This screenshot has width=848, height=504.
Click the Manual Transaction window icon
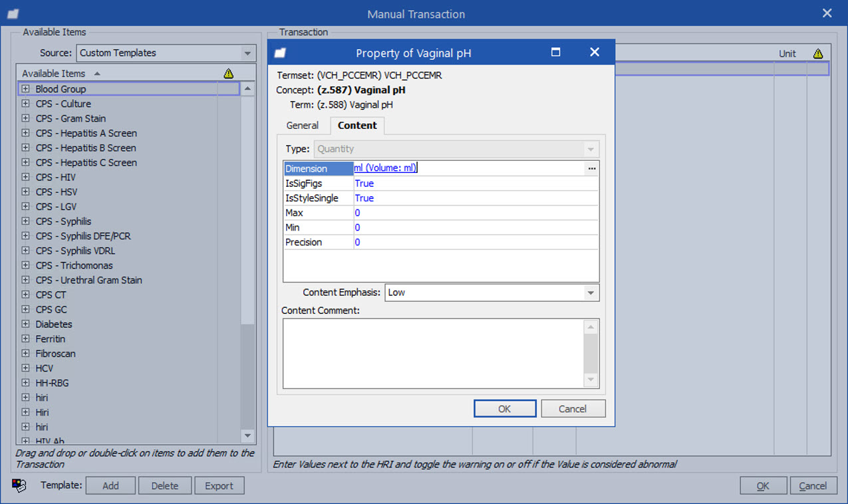click(13, 13)
